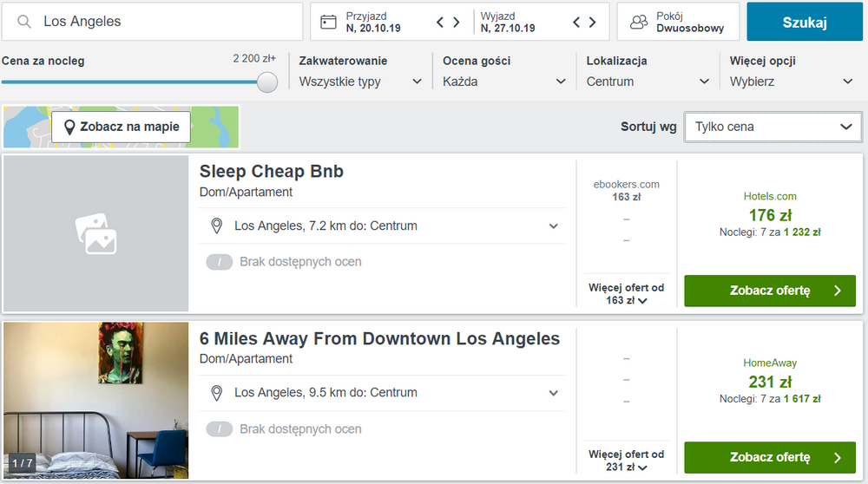Move check-out date back one day
868x484 pixels.
coord(576,23)
